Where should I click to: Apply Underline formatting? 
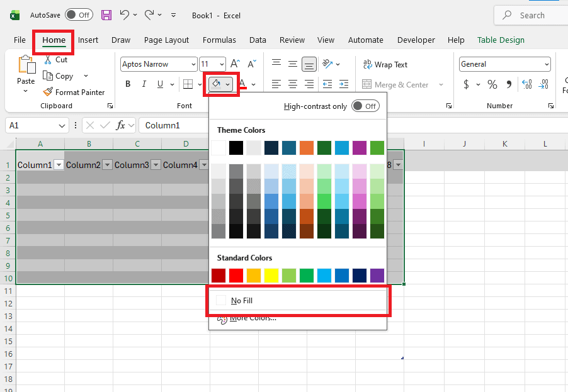[160, 84]
